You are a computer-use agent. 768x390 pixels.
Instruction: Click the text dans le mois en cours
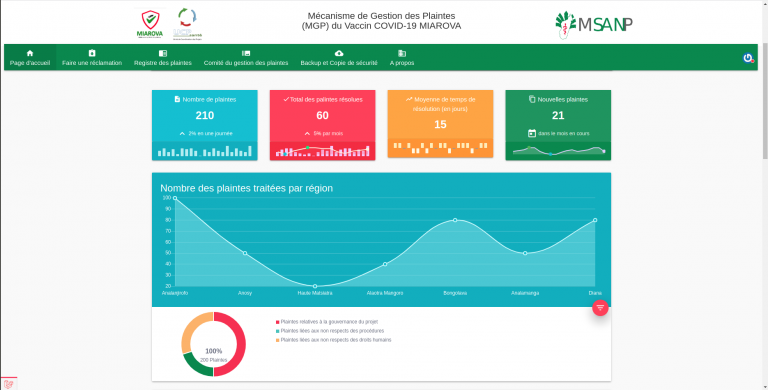tap(564, 133)
